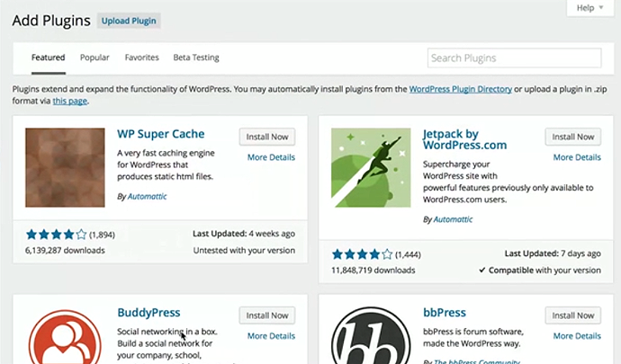Open the BuddyPress title link

(148, 313)
